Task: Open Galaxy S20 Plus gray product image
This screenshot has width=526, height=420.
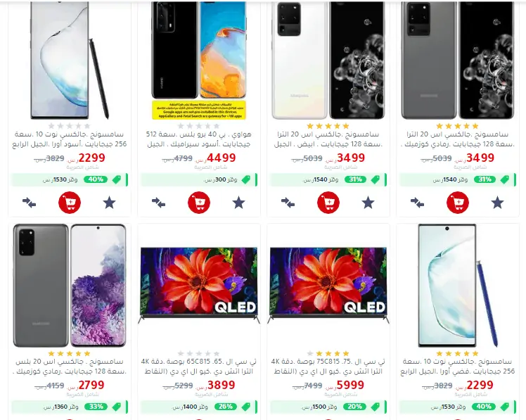Action: [x=70, y=286]
